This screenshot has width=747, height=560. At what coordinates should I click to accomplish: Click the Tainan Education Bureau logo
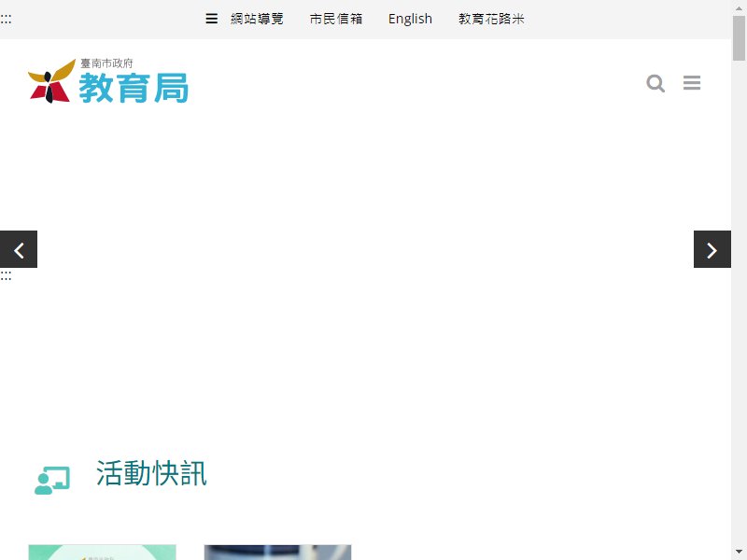pos(108,81)
